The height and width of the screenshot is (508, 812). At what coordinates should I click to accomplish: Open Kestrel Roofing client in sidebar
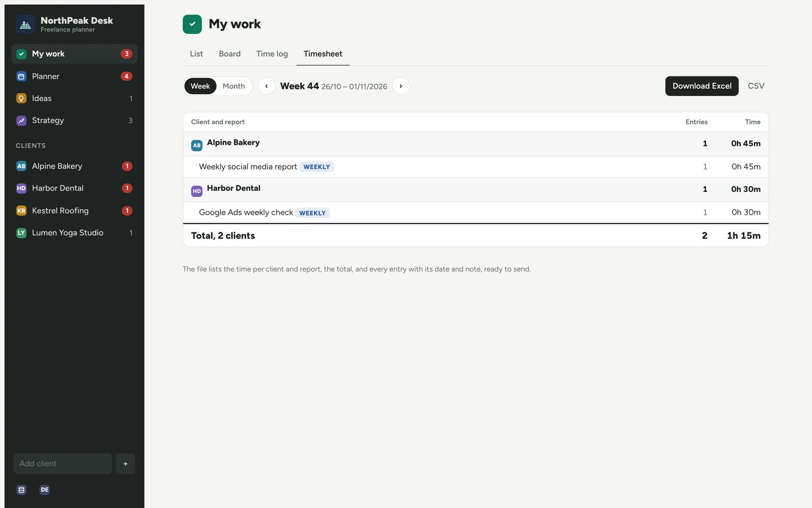click(x=74, y=211)
